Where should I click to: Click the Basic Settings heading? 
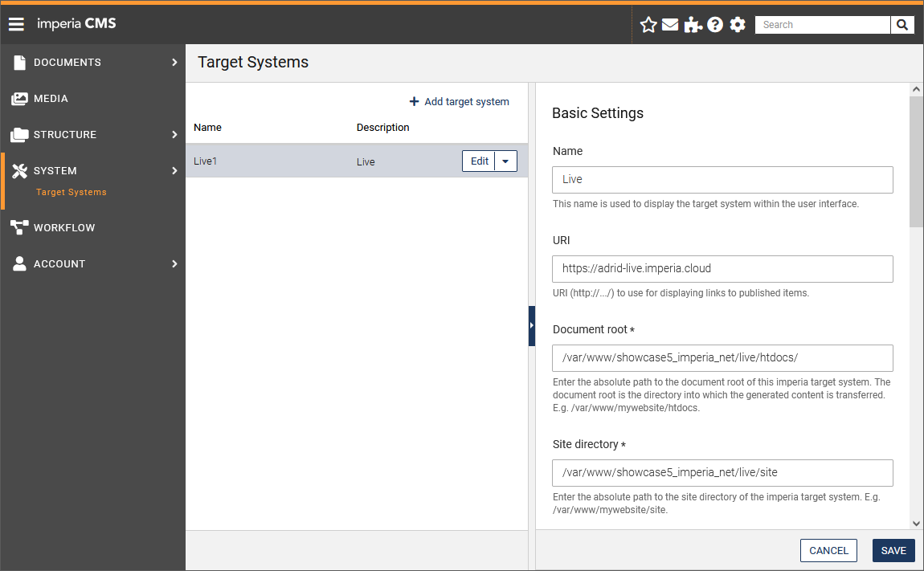(x=598, y=113)
